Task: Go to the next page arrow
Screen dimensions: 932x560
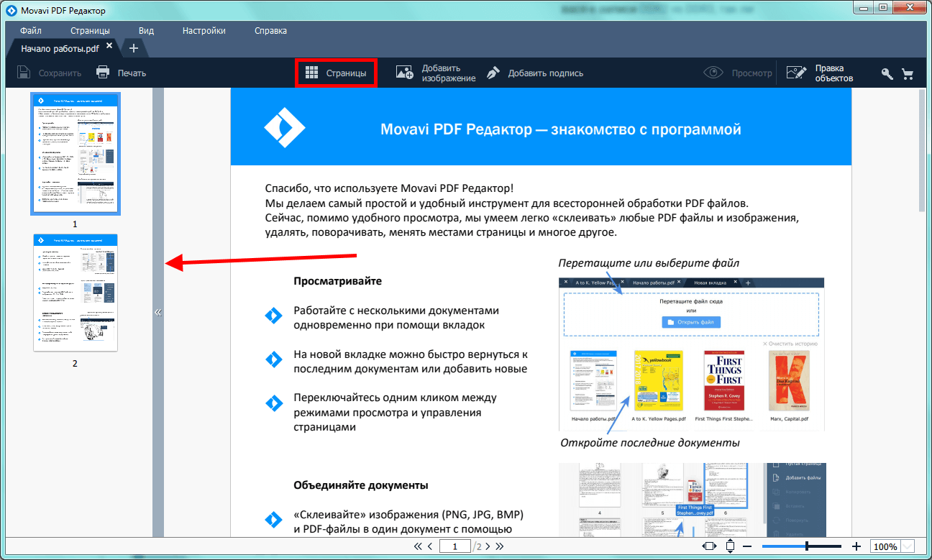Action: click(x=488, y=546)
